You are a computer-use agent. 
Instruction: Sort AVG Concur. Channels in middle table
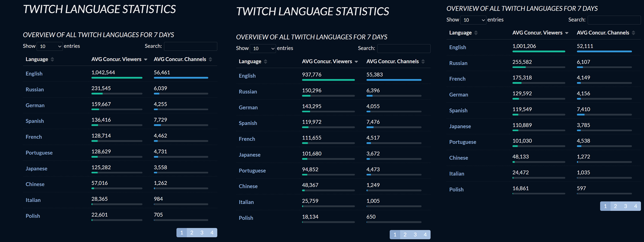click(x=396, y=61)
